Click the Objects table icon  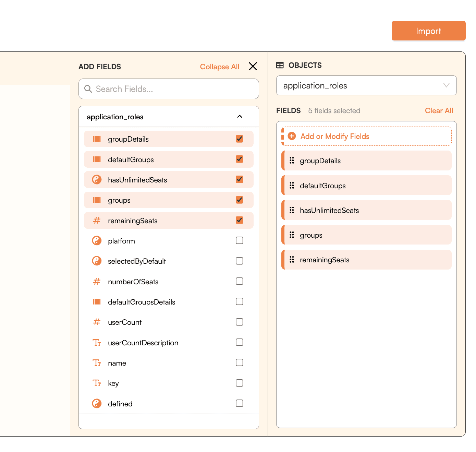(280, 65)
